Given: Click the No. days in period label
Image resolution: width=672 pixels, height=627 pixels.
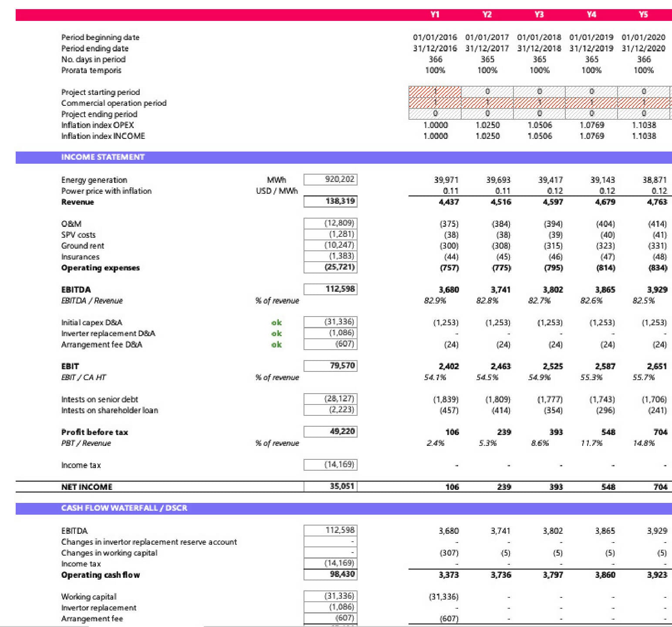Looking at the screenshot, I should coord(93,59).
